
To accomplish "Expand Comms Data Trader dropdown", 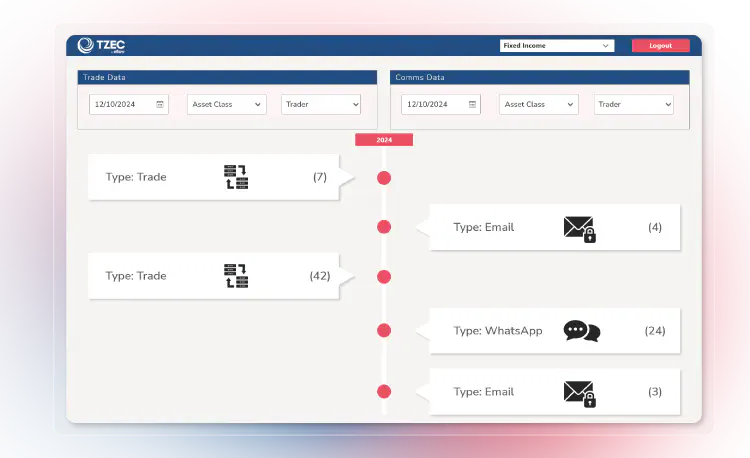I will pyautogui.click(x=634, y=104).
